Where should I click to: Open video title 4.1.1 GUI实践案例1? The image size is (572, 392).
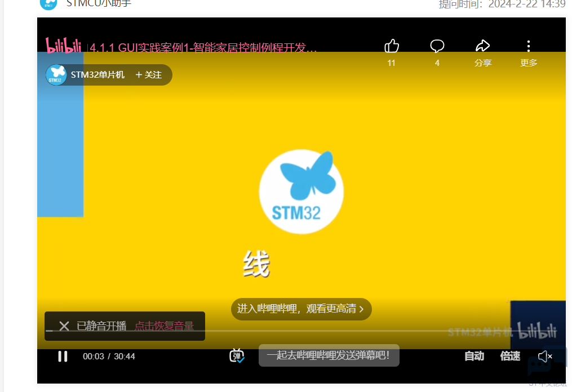point(203,48)
